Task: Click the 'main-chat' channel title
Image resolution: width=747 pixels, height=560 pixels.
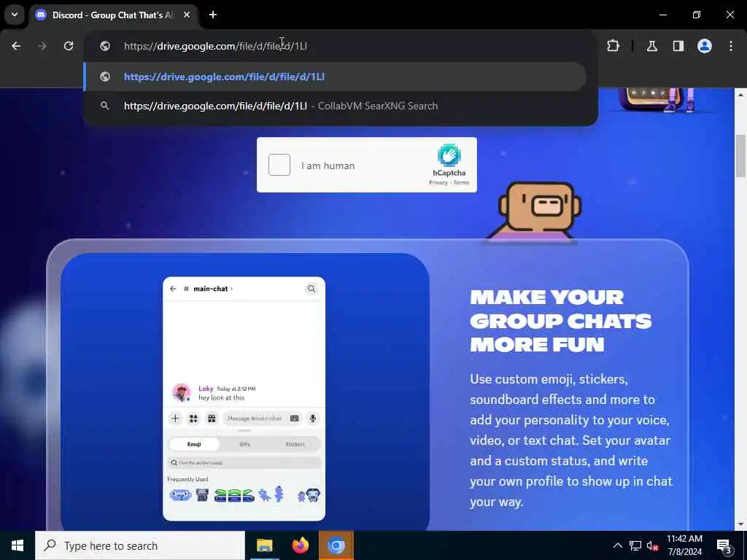Action: click(x=211, y=289)
